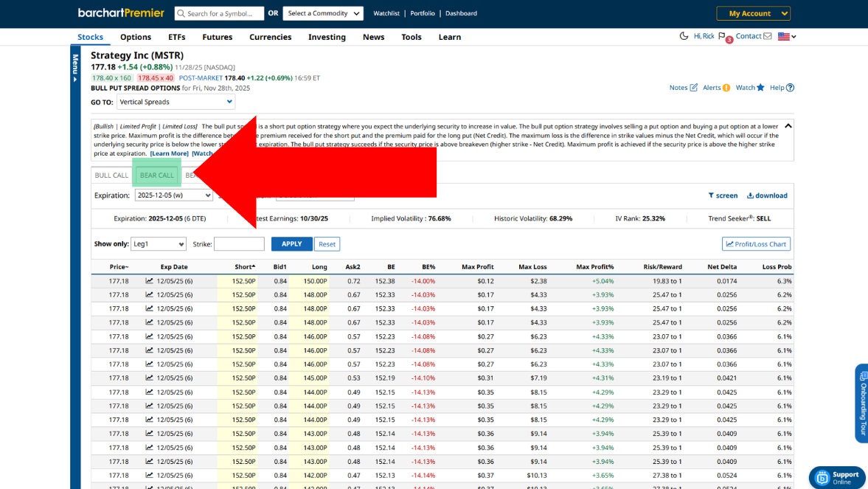The image size is (868, 489).
Task: Sort table by Short column header
Action: 245,267
